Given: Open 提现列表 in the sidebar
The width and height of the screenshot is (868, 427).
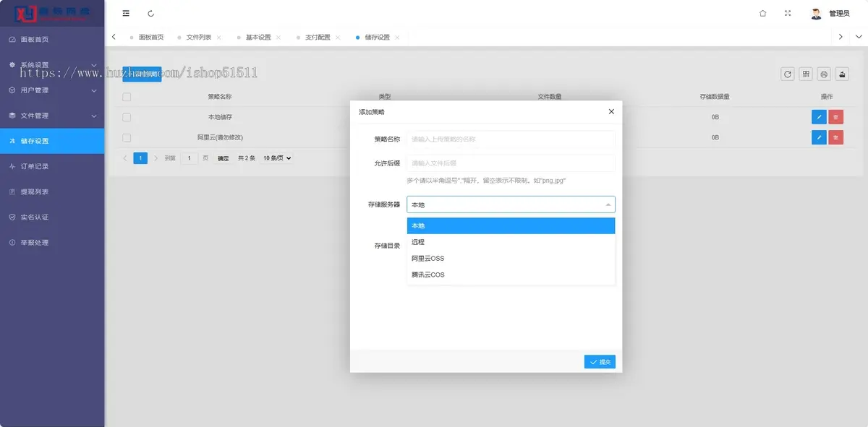Looking at the screenshot, I should point(52,191).
